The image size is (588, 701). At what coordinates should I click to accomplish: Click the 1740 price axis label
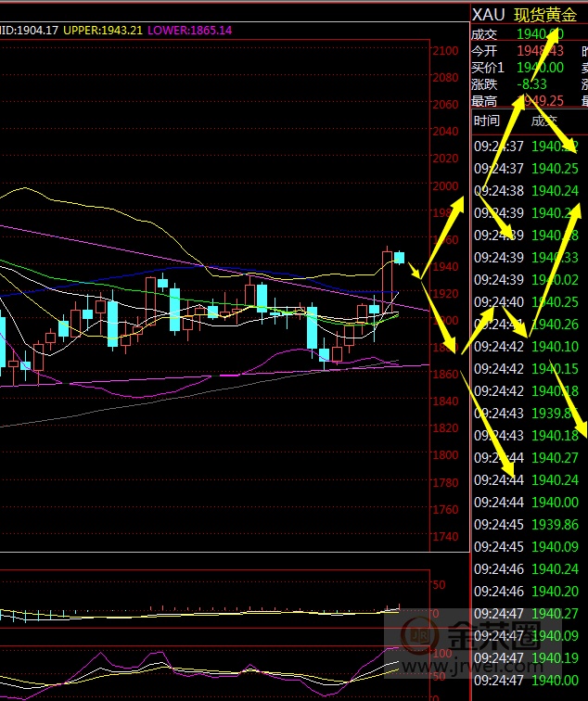click(x=445, y=536)
